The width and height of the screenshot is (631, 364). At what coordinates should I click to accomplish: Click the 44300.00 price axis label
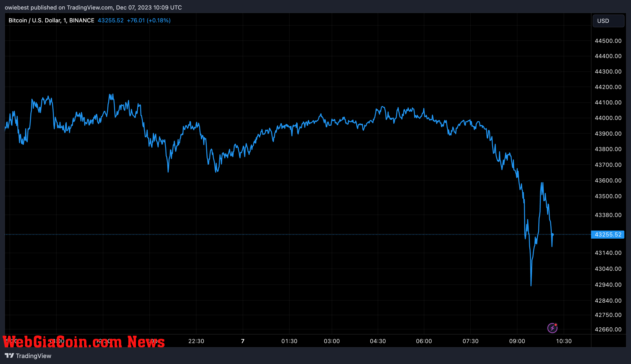point(608,72)
